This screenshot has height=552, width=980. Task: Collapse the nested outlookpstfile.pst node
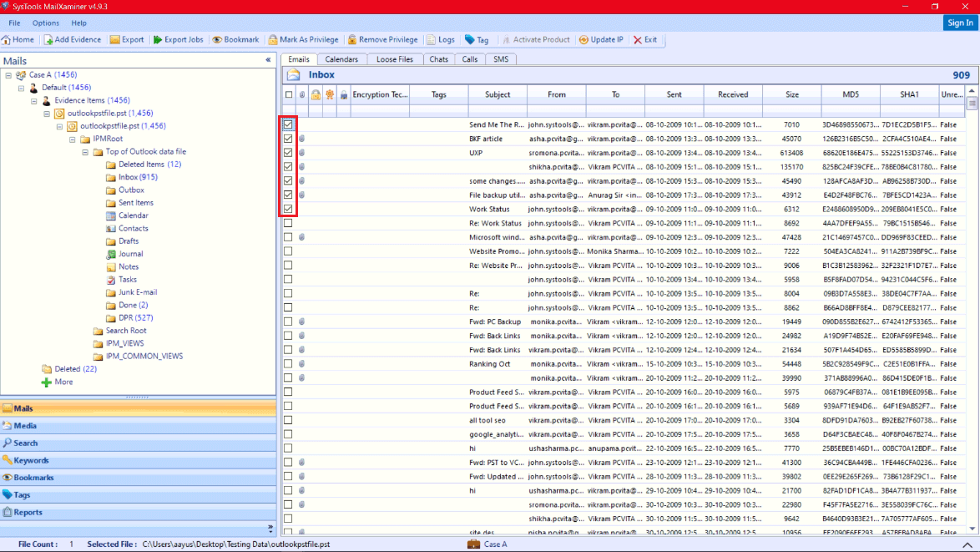coord(60,126)
